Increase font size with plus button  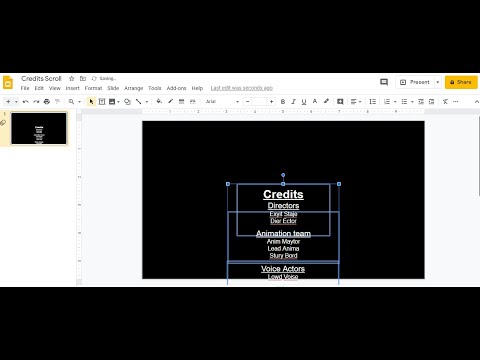click(x=271, y=101)
